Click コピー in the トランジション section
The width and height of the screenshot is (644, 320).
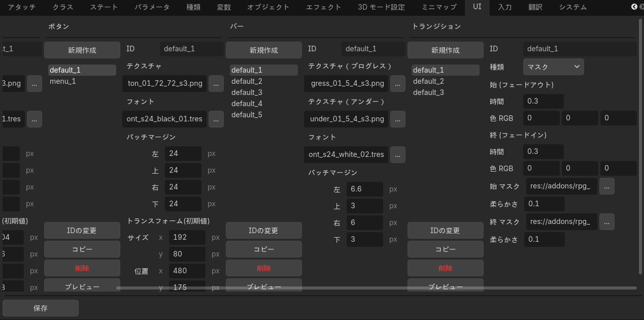pos(446,249)
